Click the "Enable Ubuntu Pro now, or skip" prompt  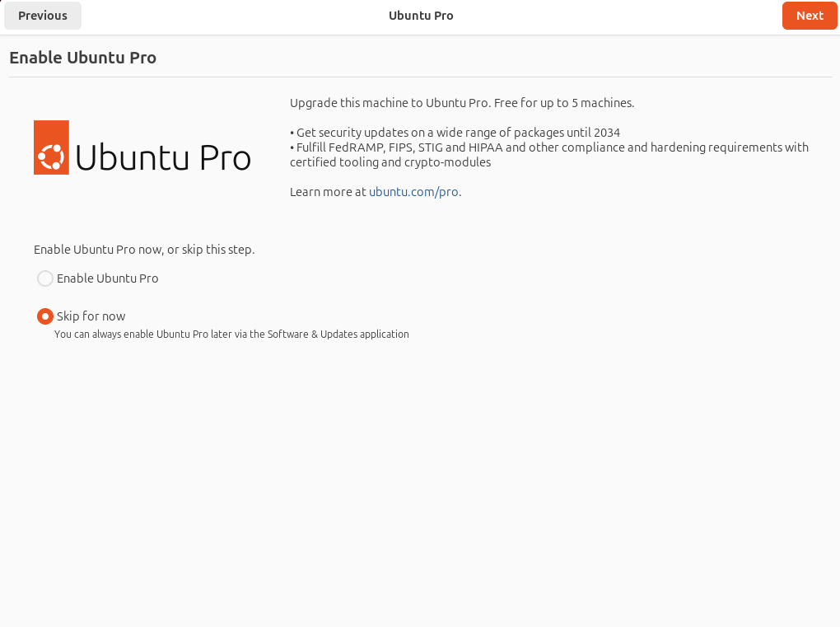pyautogui.click(x=144, y=250)
